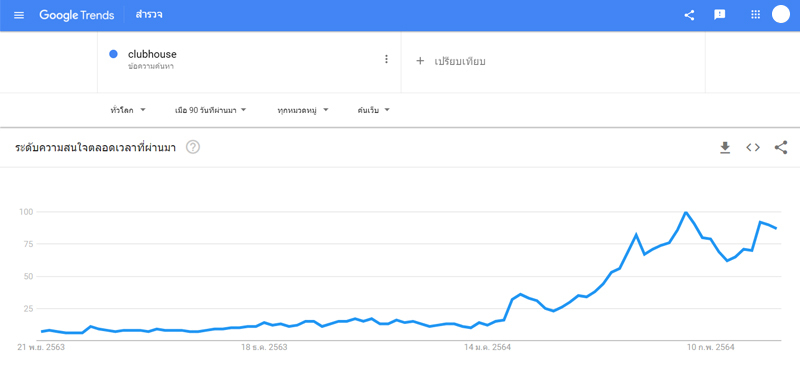The width and height of the screenshot is (800, 384).
Task: Open the Google apps grid
Action: [x=756, y=15]
